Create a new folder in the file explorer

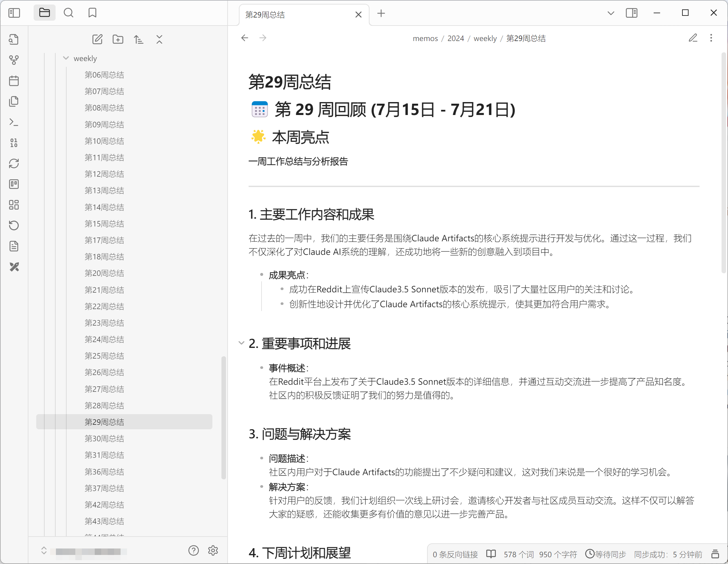coord(118,39)
